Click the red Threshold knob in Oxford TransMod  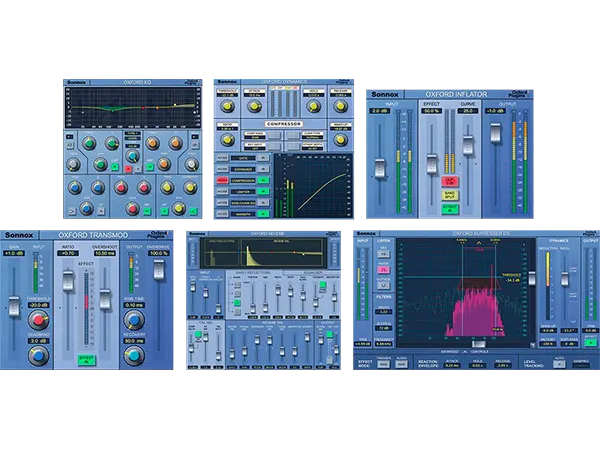pyautogui.click(x=38, y=320)
